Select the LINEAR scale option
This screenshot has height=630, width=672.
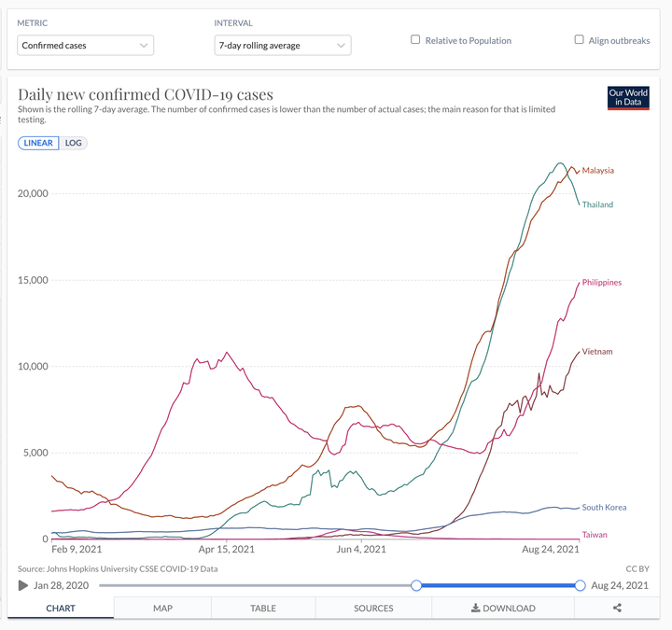pos(38,143)
